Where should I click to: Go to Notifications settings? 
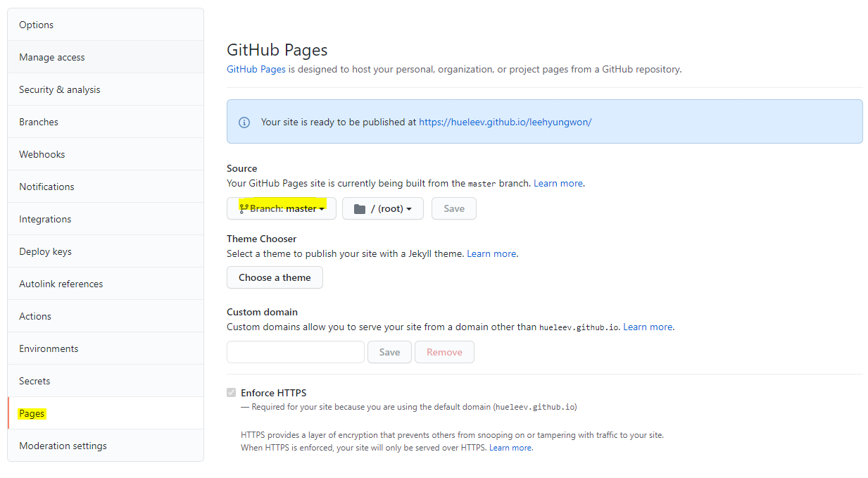(x=106, y=187)
